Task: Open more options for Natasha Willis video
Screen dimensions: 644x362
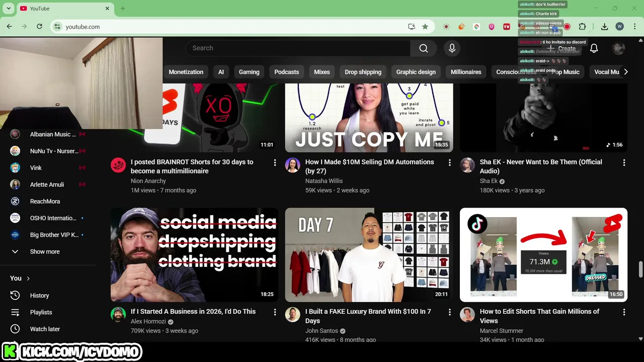Action: click(449, 162)
